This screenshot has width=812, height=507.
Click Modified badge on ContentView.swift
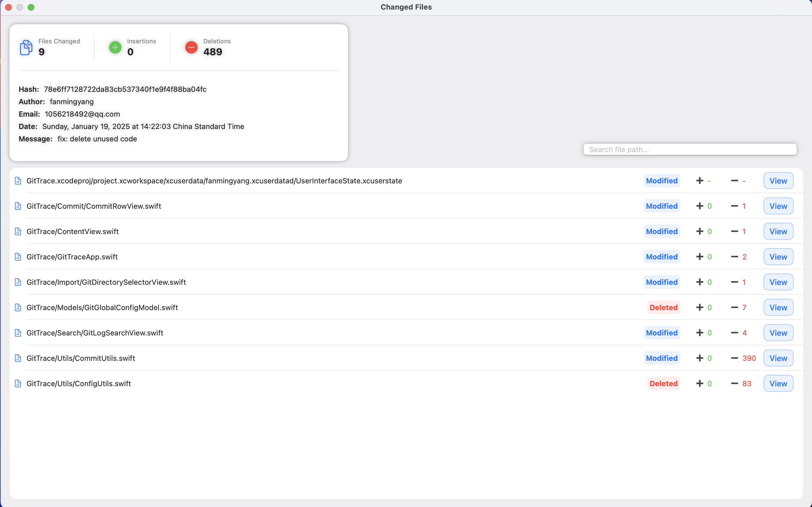[662, 231]
